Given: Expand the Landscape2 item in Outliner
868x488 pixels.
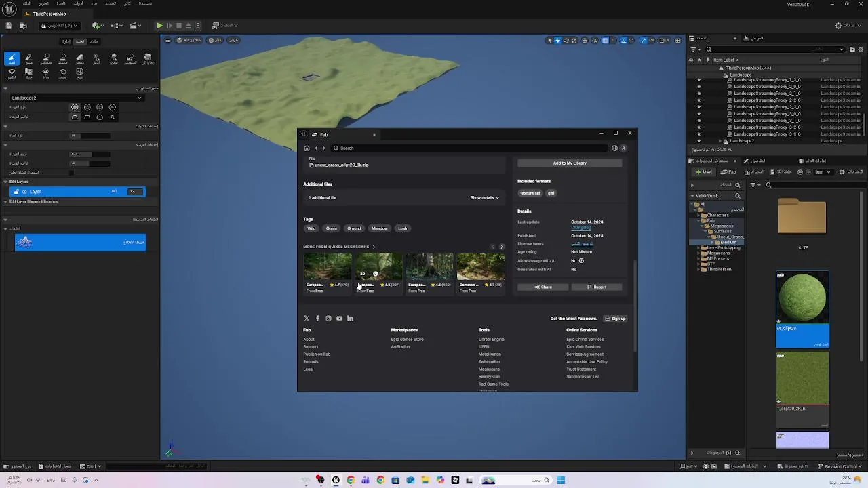Looking at the screenshot, I should coord(719,141).
